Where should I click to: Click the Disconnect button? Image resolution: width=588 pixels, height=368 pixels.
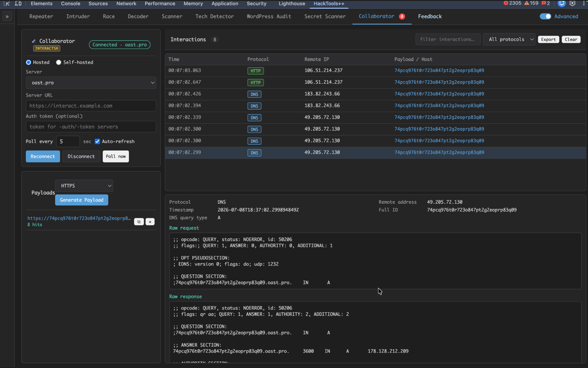[81, 156]
